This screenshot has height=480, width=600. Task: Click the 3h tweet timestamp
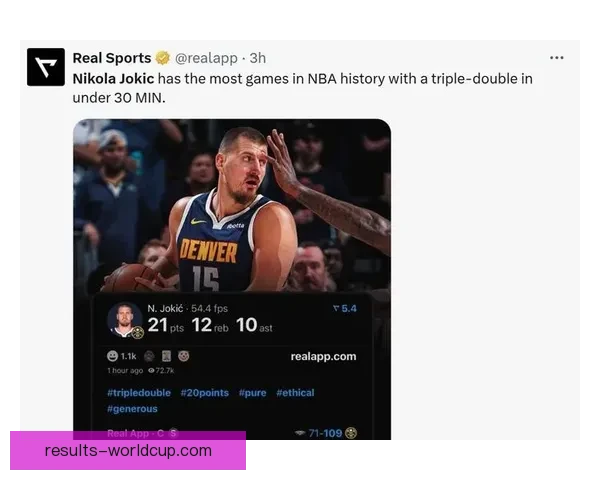coord(258,58)
